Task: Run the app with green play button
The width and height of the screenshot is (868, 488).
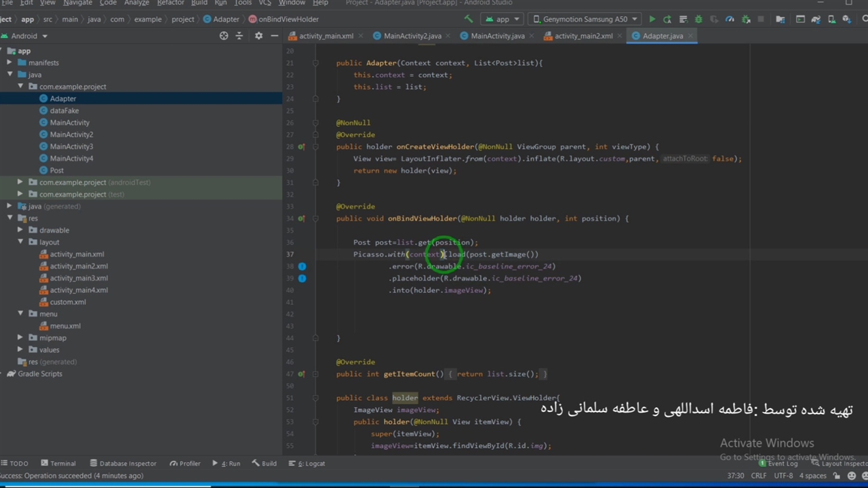Action: pos(652,20)
